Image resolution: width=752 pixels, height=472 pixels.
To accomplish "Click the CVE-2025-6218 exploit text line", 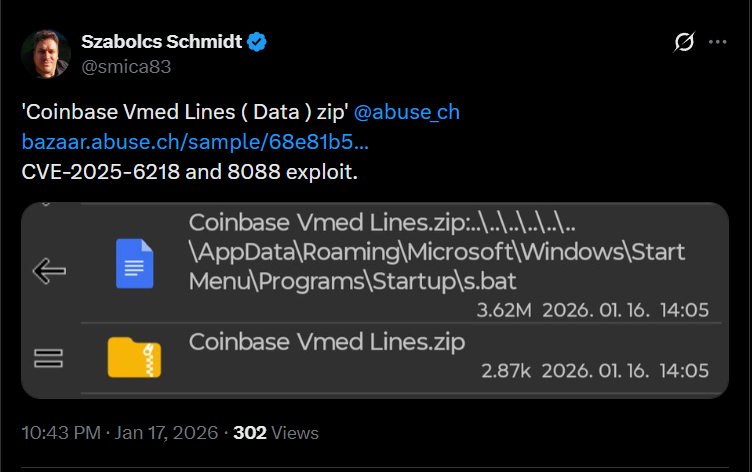I will (x=189, y=171).
